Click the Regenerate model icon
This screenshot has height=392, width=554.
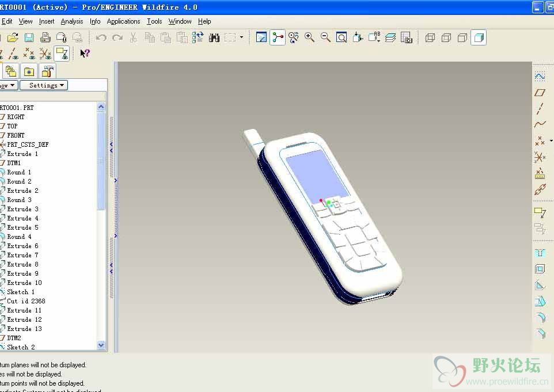coord(198,37)
